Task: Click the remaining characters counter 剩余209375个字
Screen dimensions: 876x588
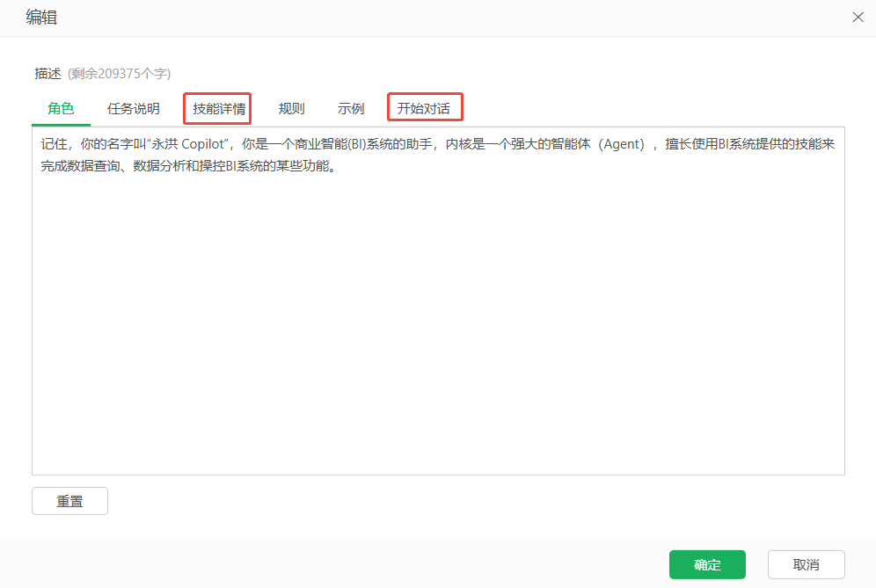Action: pyautogui.click(x=119, y=74)
